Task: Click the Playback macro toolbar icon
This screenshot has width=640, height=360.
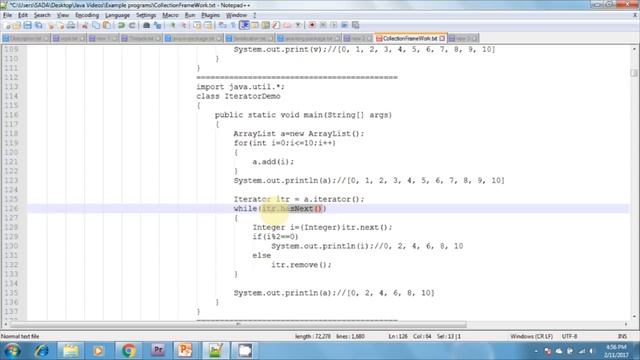Action: (x=333, y=25)
